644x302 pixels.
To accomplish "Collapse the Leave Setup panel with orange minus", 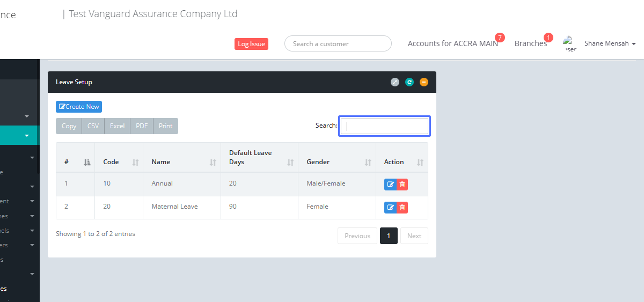I will pyautogui.click(x=424, y=82).
